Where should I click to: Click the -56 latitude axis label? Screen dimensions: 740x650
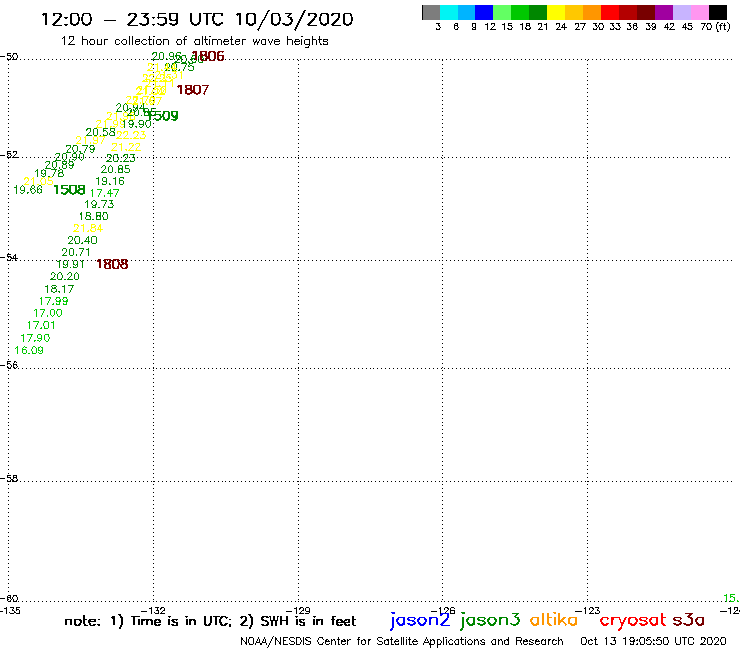pos(9,365)
